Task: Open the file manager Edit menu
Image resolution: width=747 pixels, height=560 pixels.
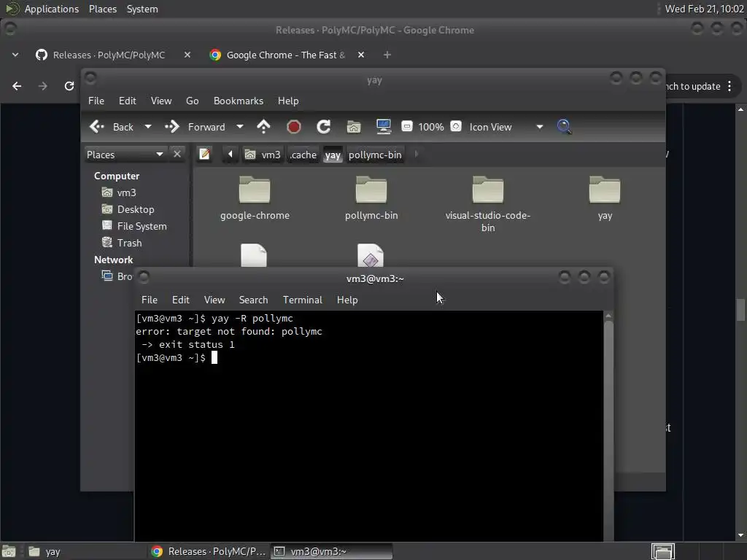Action: pos(127,101)
